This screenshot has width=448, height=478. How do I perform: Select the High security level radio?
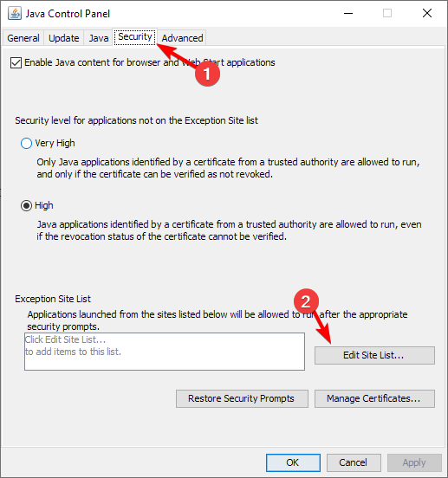(26, 206)
